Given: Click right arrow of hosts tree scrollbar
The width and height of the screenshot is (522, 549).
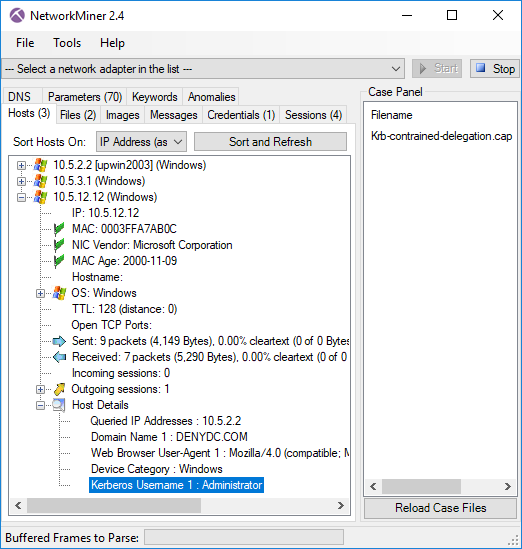Looking at the screenshot, I should pos(341,506).
